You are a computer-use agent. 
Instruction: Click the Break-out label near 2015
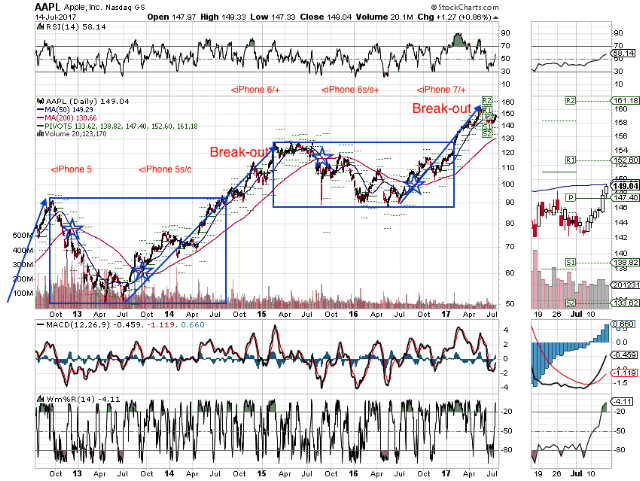[239, 152]
